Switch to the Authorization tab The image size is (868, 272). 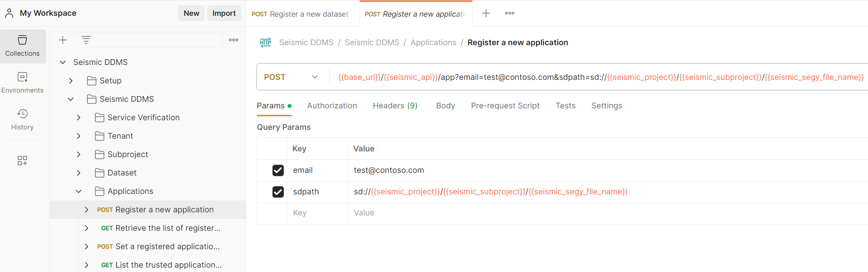pos(332,106)
